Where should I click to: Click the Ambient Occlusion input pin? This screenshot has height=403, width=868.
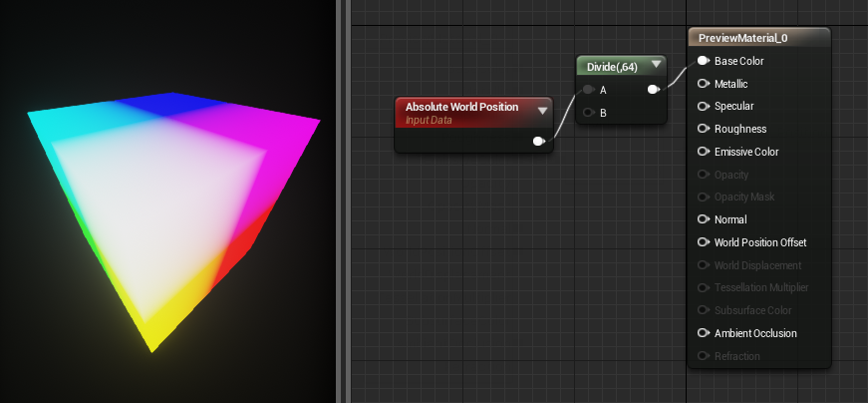click(703, 333)
